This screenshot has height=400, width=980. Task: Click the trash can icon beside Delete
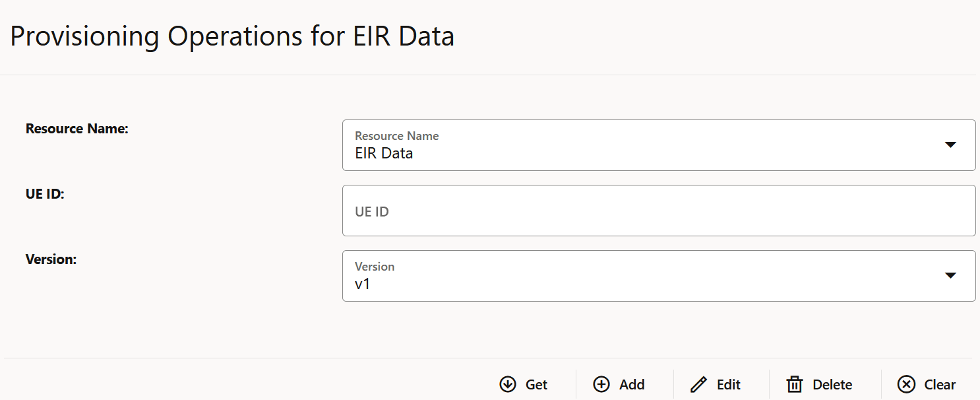pos(795,384)
